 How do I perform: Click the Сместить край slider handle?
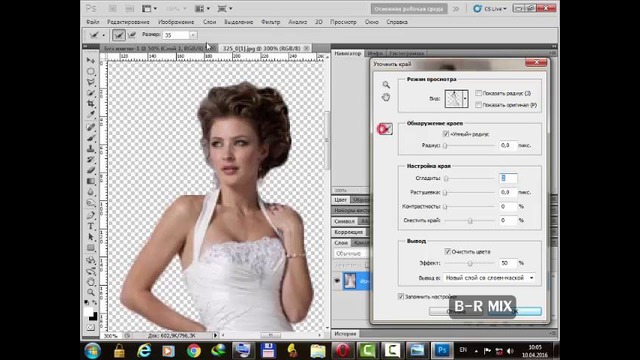[470, 220]
